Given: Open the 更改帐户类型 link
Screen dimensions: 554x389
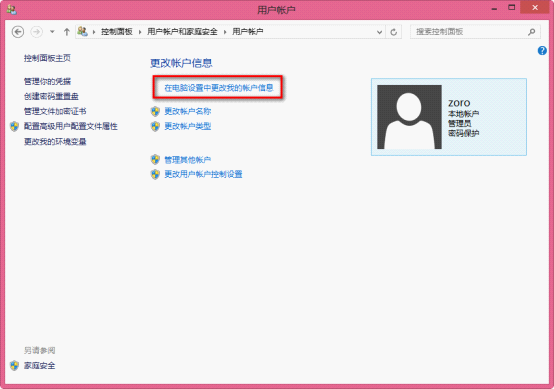Looking at the screenshot, I should pos(188,126).
